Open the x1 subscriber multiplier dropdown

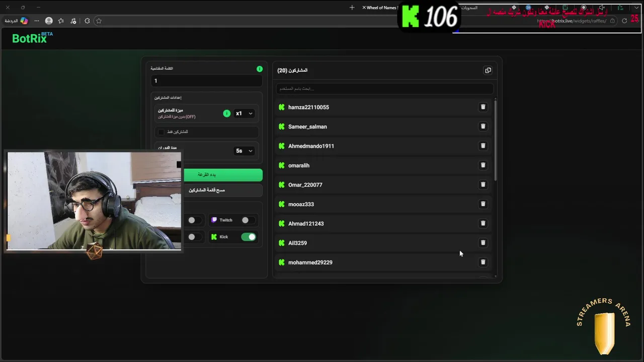point(244,114)
